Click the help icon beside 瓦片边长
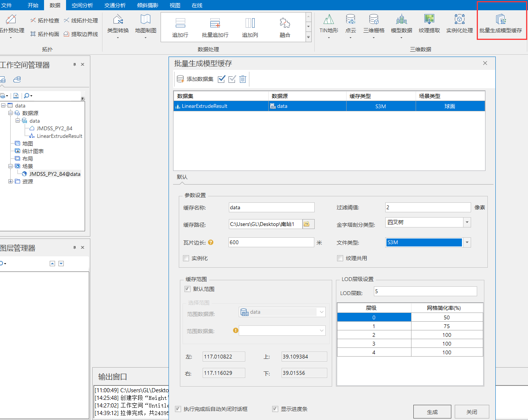Screen dimensions: 528x420 pyautogui.click(x=211, y=242)
